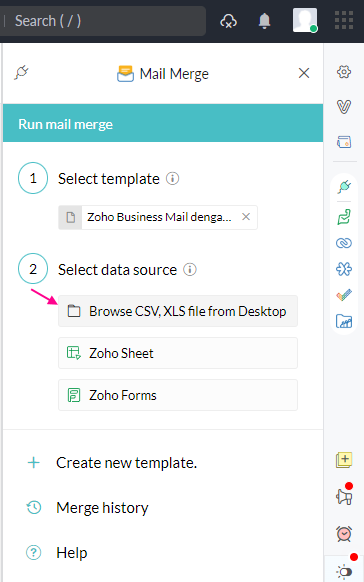Open Help link
364x582 pixels.
click(72, 553)
